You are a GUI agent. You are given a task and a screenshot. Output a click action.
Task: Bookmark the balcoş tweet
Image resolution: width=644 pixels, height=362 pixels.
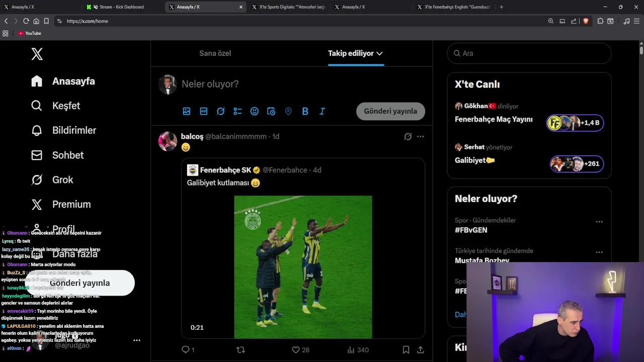tap(406, 349)
